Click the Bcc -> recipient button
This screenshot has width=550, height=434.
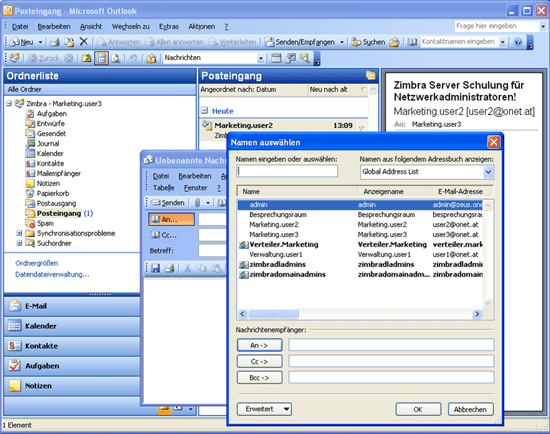click(259, 378)
